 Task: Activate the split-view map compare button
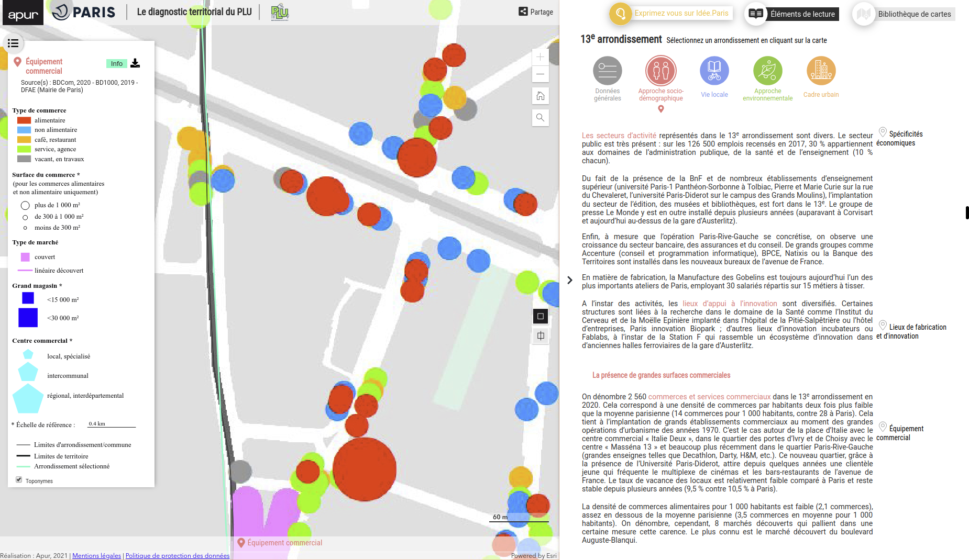coord(541,336)
